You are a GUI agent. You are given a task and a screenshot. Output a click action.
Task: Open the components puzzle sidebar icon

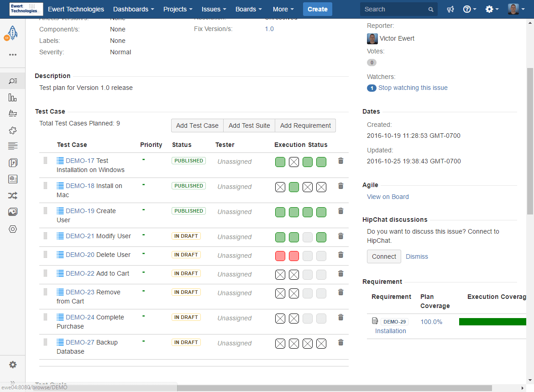pos(13,130)
